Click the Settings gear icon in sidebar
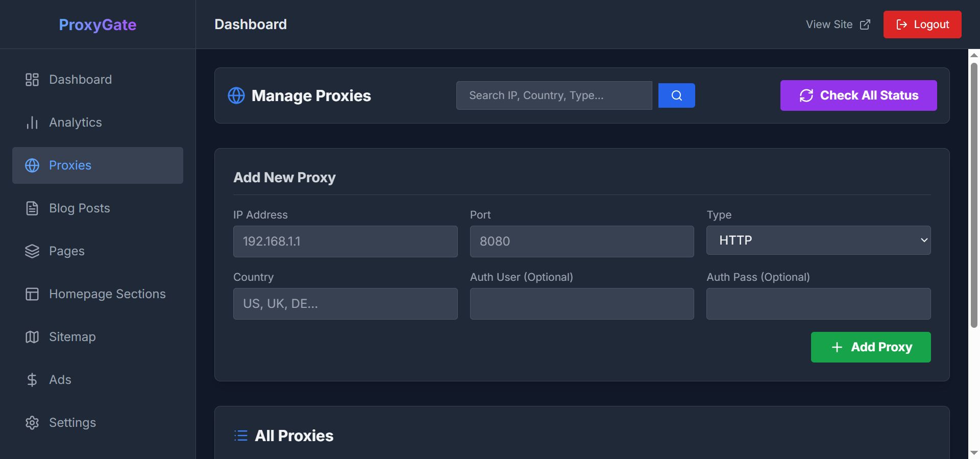Image resolution: width=980 pixels, height=459 pixels. [x=32, y=423]
